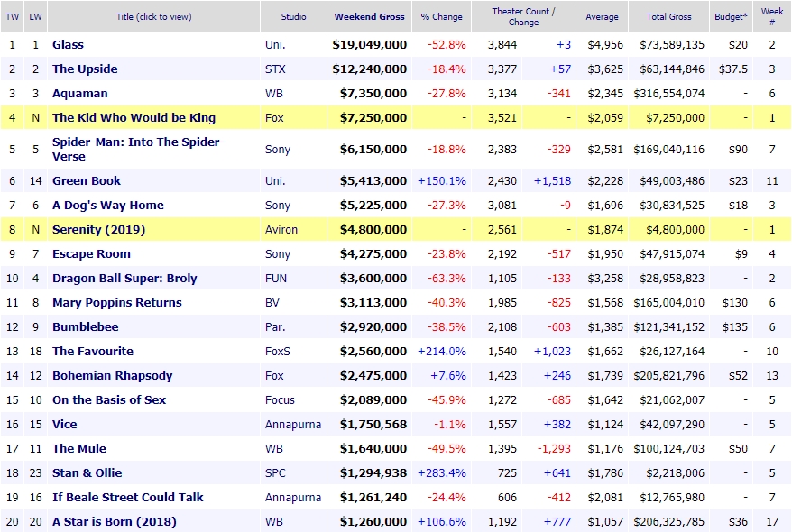Select the $1,260,000 gross for A Star is Born

373,521
